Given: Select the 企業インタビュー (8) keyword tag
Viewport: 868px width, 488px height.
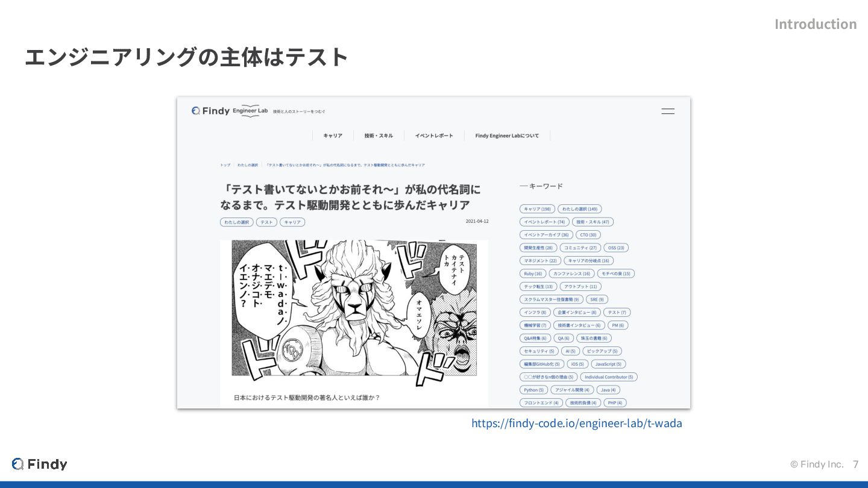Looking at the screenshot, I should (x=577, y=313).
